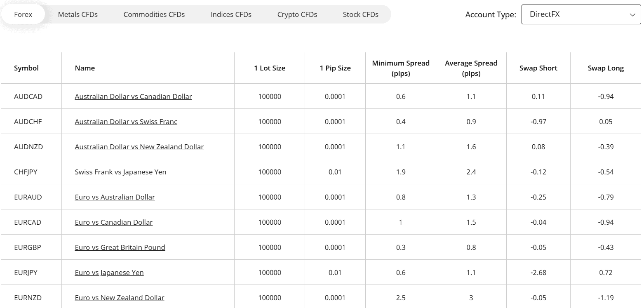Screen dimensions: 644x308
Task: Select the Euro vs Japanese Yen link
Action: coord(109,273)
